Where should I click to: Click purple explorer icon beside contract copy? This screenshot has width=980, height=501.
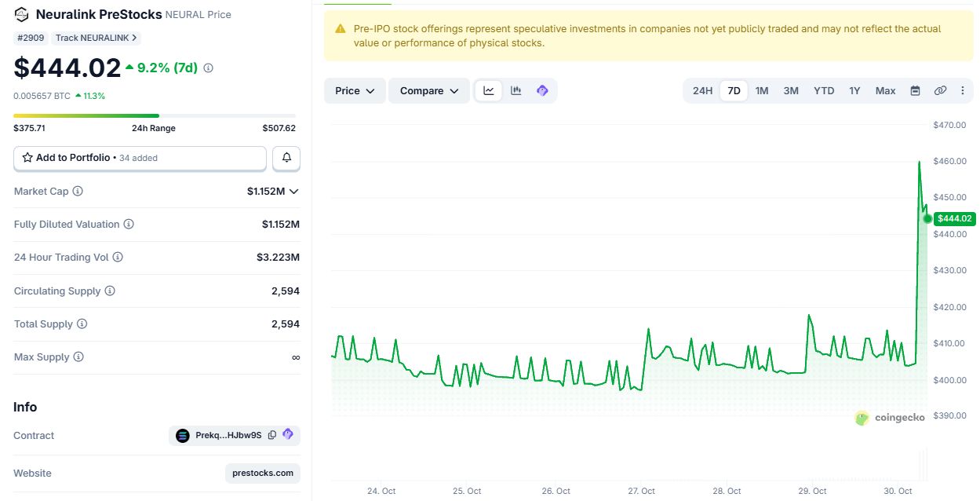(287, 434)
